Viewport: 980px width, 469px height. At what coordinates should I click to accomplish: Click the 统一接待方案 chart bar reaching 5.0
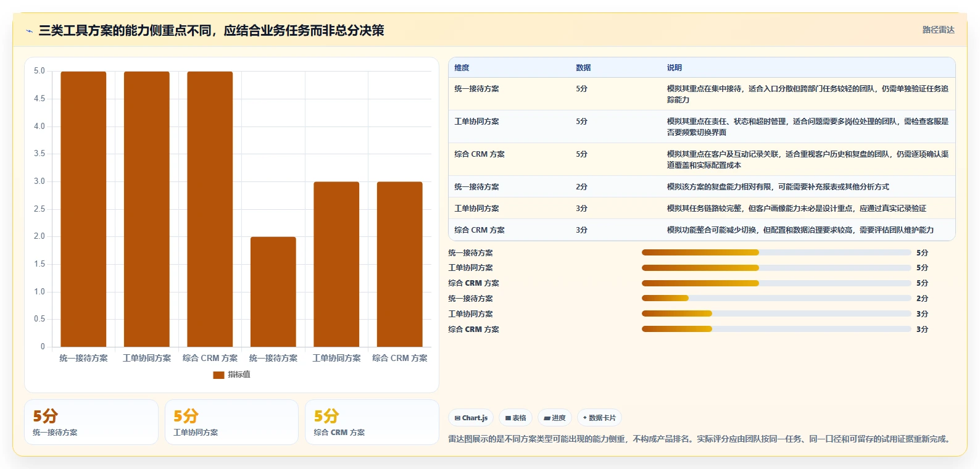pos(83,209)
